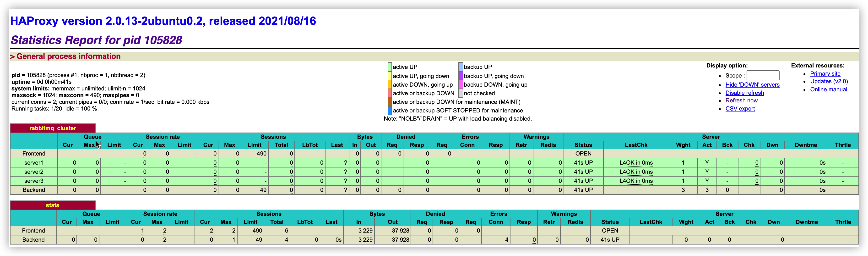Image resolution: width=868 pixels, height=256 pixels.
Task: Click the active DOWN, going up orange swatch
Action: 390,84
